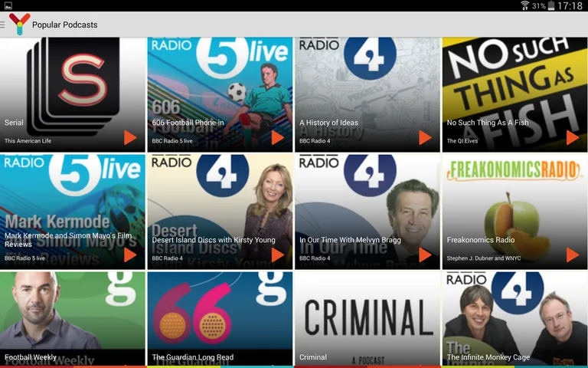Image resolution: width=588 pixels, height=368 pixels.
Task: Tap the Wi-Fi status icon
Action: tap(524, 5)
